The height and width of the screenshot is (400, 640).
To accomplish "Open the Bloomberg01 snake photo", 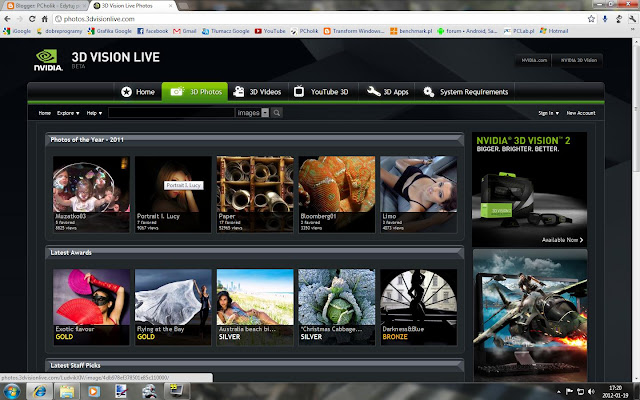I will coord(337,194).
